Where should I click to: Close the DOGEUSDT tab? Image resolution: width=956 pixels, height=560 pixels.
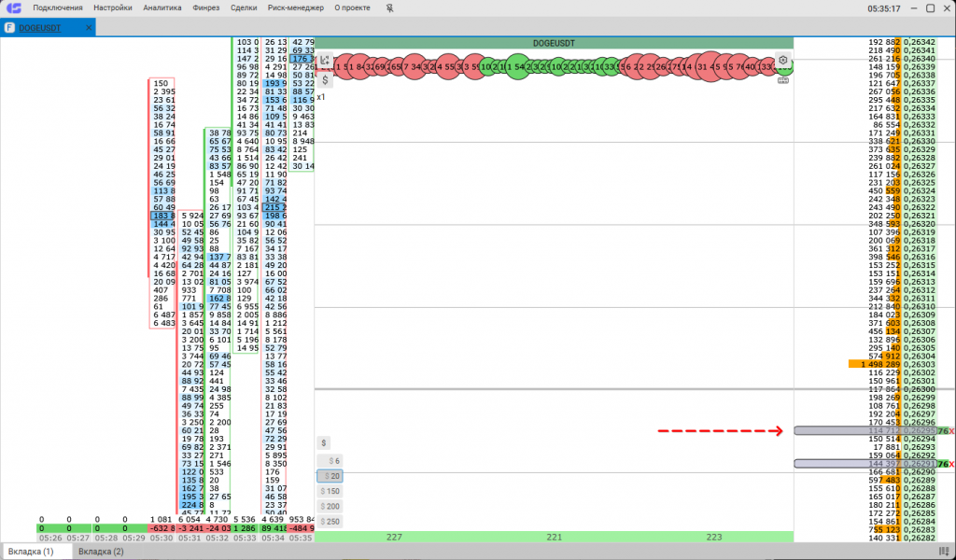(x=89, y=28)
